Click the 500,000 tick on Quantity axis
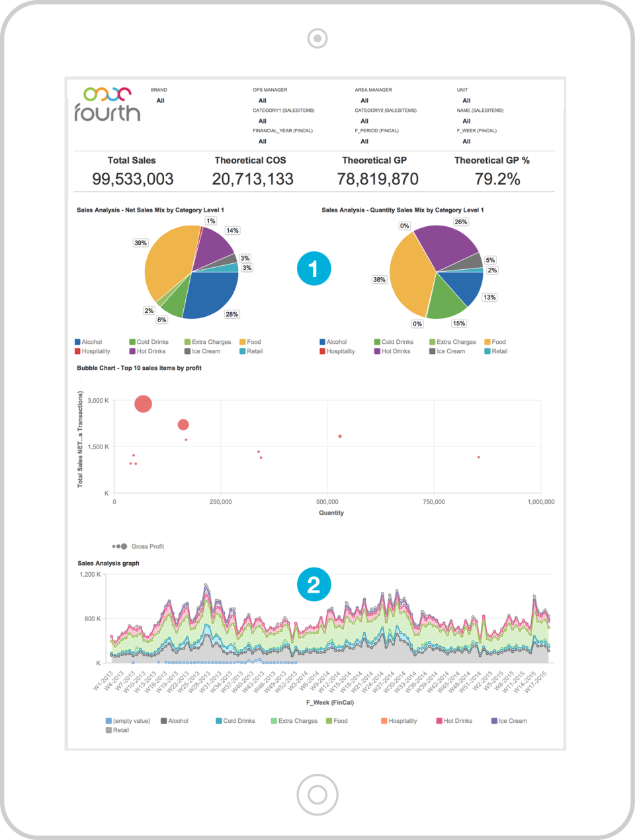635x840 pixels. pos(327,502)
